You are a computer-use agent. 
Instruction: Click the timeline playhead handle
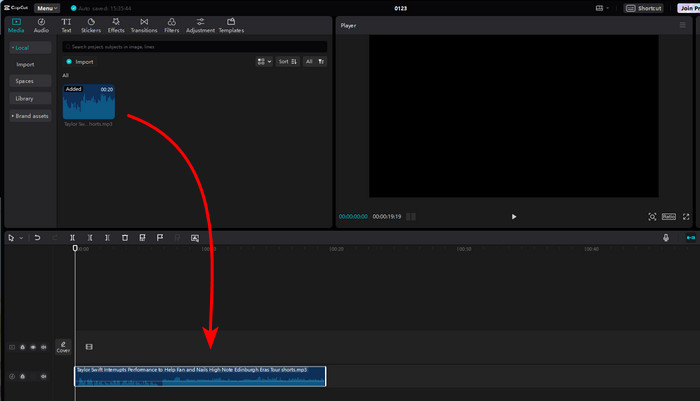75,248
